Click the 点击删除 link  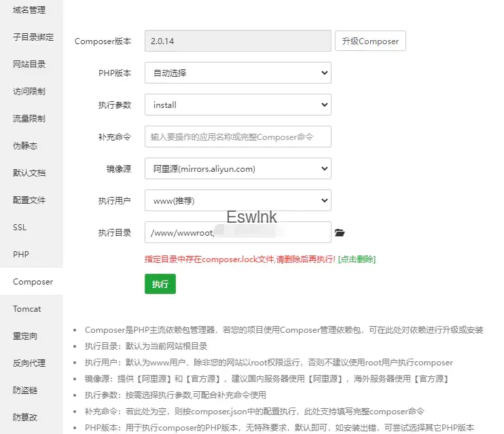click(357, 259)
